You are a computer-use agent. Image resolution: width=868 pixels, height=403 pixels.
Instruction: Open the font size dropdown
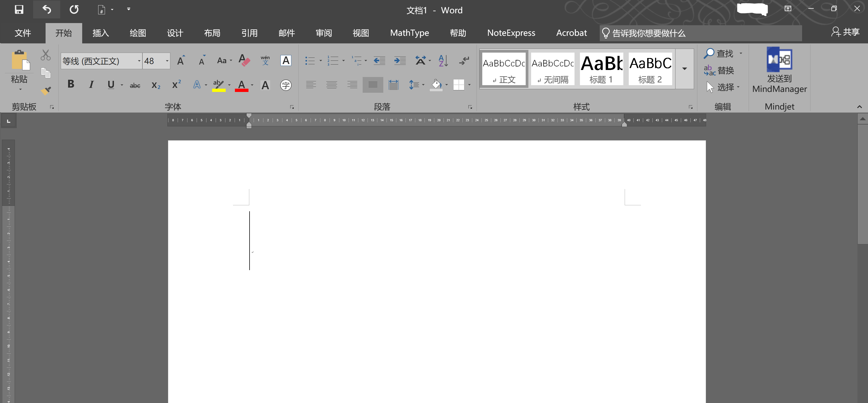pyautogui.click(x=167, y=61)
